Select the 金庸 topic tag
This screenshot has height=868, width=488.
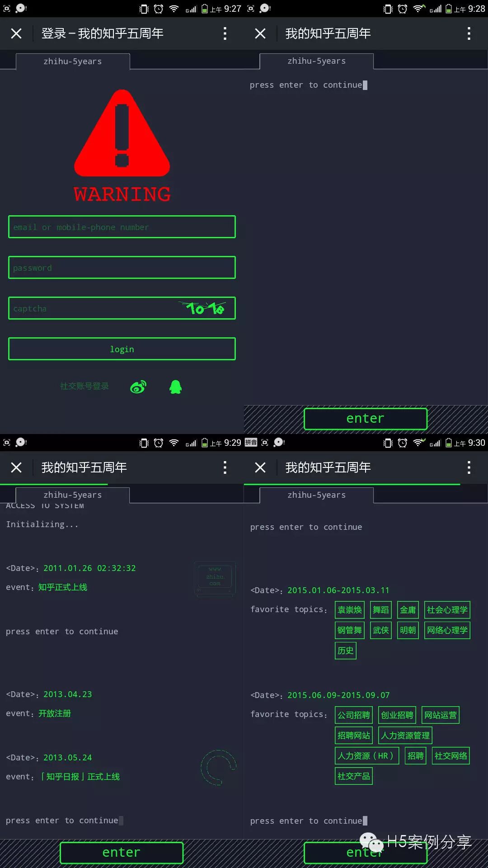[408, 610]
